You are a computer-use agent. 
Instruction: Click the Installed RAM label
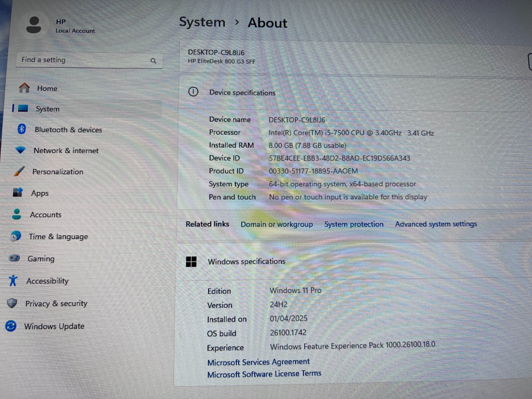(x=231, y=145)
